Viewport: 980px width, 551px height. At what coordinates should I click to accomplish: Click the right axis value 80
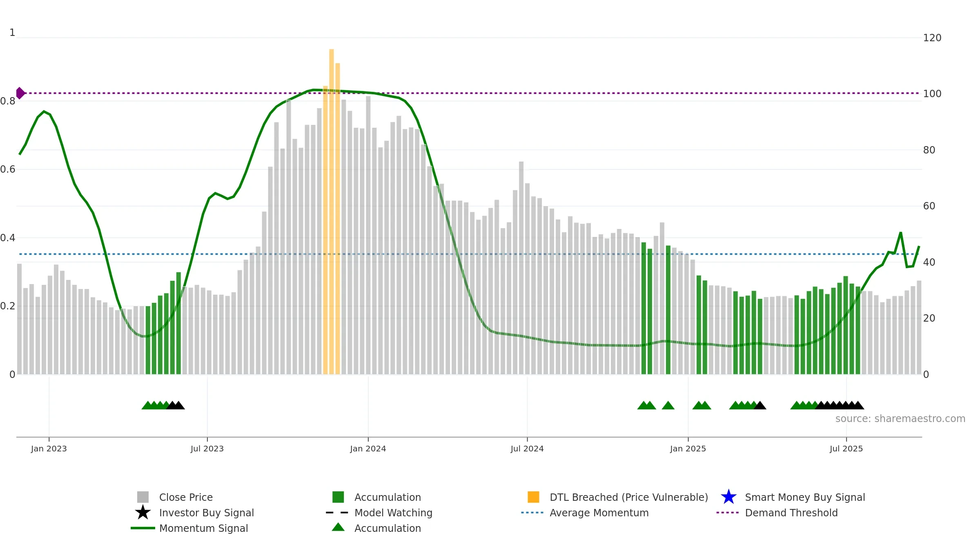pyautogui.click(x=929, y=150)
